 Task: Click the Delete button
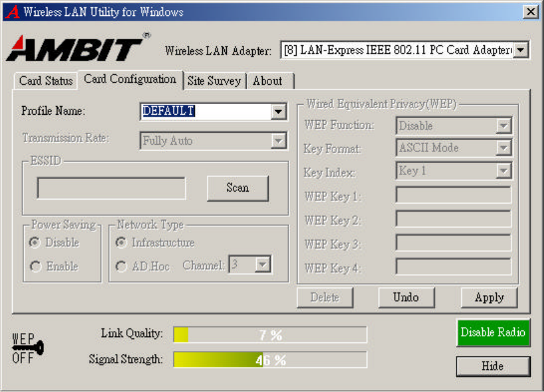(324, 297)
